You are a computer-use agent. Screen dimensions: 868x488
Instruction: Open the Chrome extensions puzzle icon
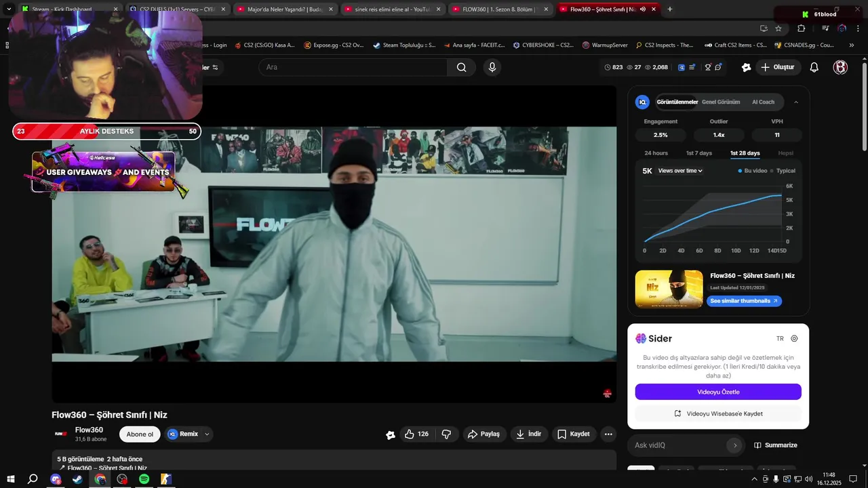(x=801, y=28)
